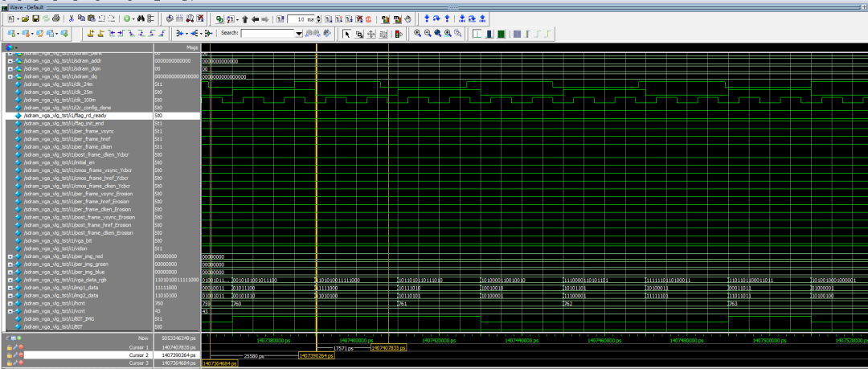Click the Open folder icon
The height and width of the screenshot is (369, 868).
(x=26, y=18)
